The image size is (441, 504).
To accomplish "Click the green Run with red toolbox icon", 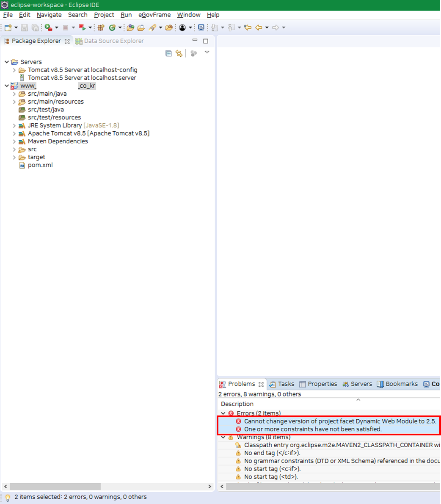I will [49, 28].
